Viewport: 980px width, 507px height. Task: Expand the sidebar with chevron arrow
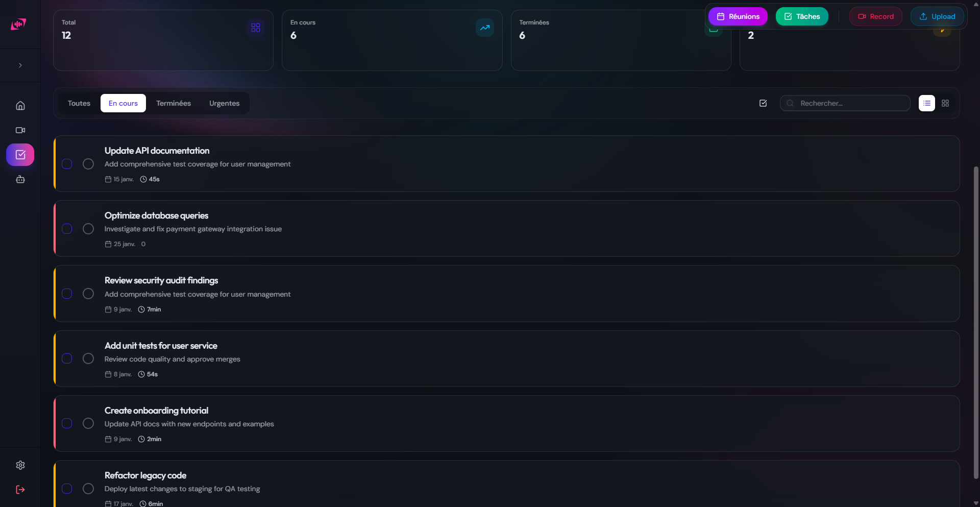(x=20, y=65)
